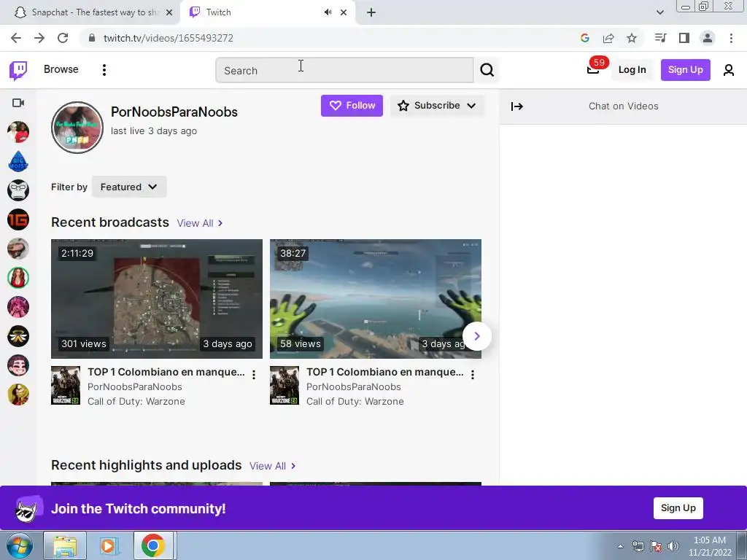Open the Featured filter dropdown
Viewport: 747px width, 560px height.
(x=129, y=187)
